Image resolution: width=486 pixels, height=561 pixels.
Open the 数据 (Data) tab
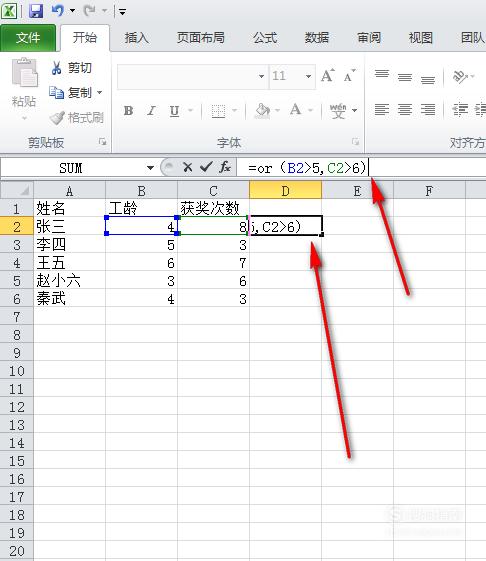coord(317,38)
